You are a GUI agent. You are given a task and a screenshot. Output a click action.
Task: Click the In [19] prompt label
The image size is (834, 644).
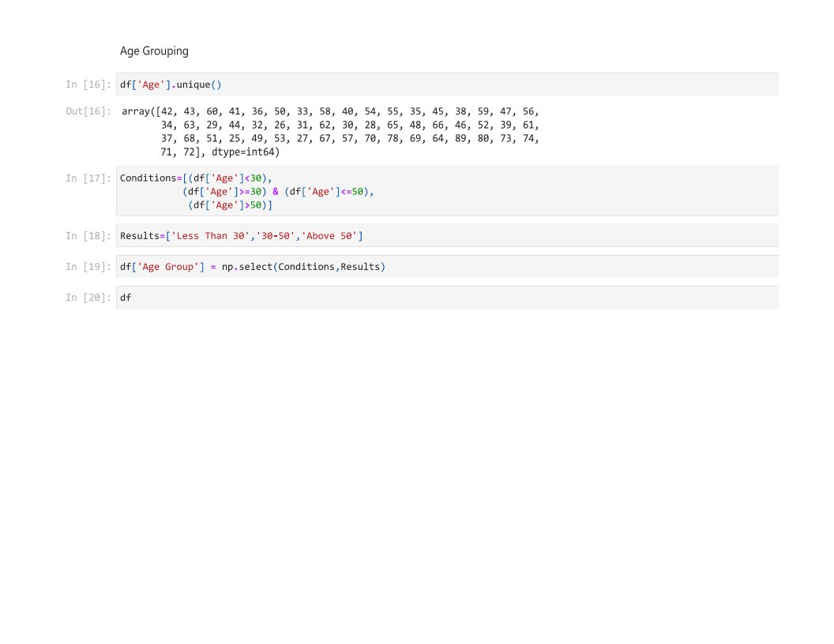[88, 266]
